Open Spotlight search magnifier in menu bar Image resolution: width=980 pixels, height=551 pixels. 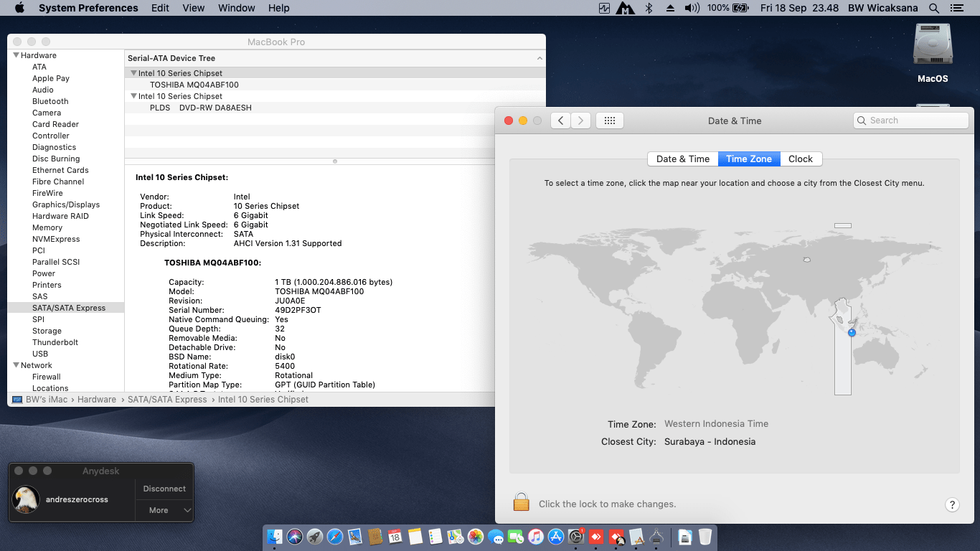[x=933, y=8]
